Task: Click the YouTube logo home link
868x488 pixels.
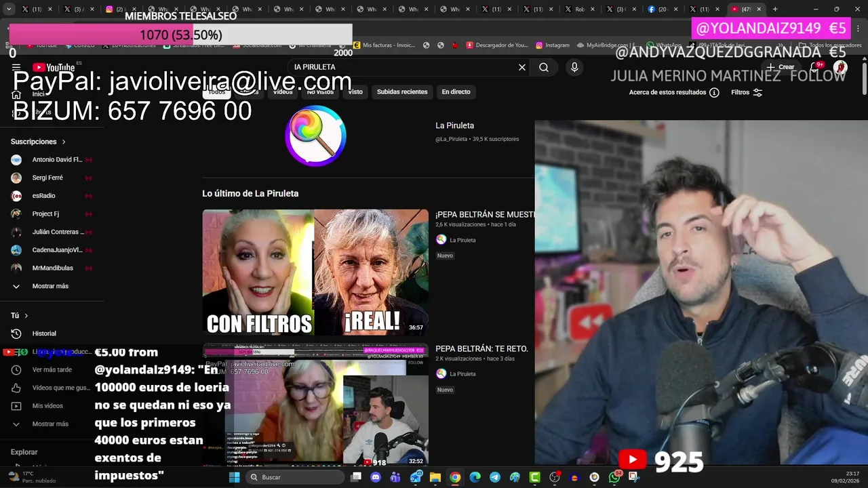Action: tap(53, 67)
